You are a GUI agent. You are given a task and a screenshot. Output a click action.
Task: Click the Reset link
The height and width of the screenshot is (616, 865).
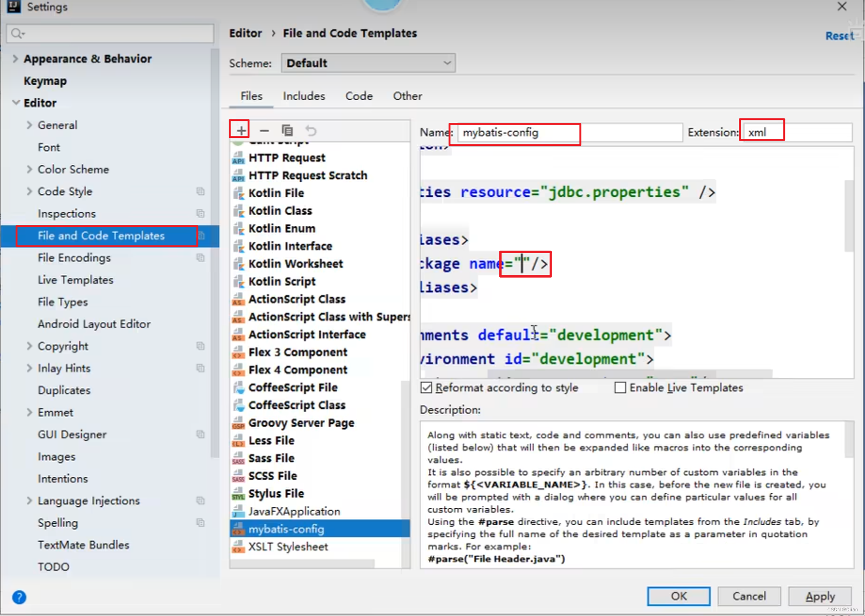coord(840,36)
